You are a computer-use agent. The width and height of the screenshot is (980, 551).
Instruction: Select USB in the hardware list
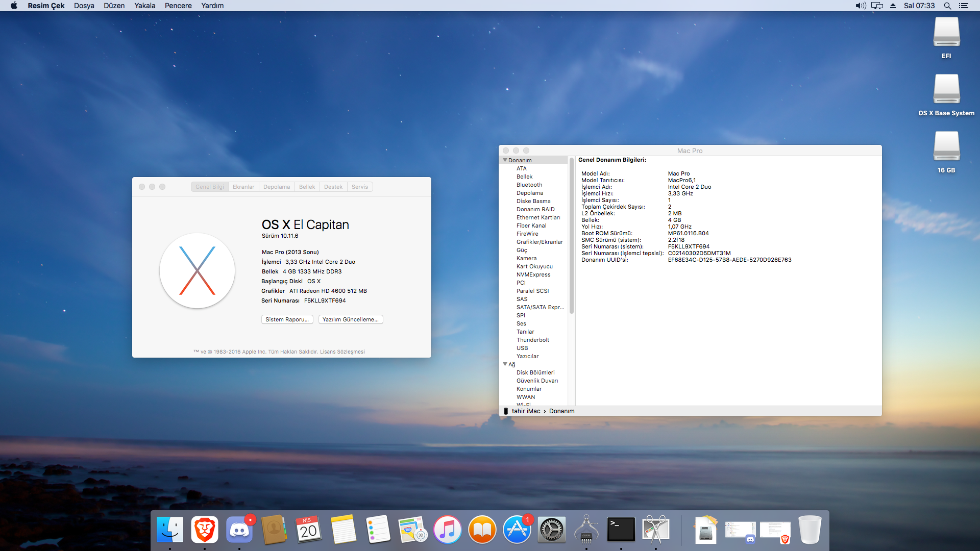pyautogui.click(x=522, y=348)
